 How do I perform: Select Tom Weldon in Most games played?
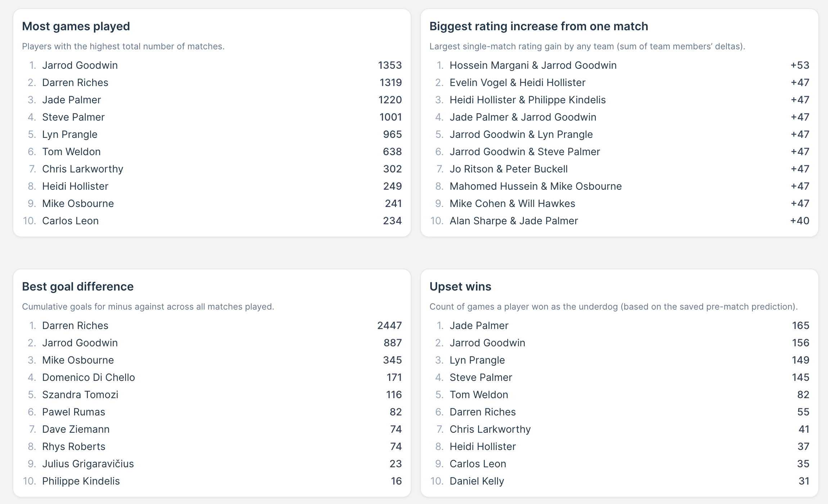pyautogui.click(x=71, y=152)
